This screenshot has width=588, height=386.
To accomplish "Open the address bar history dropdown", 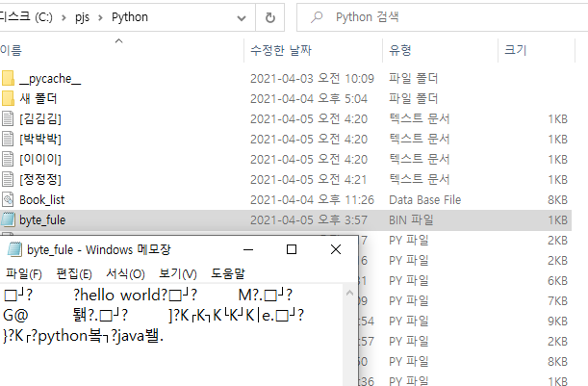I will click(242, 17).
